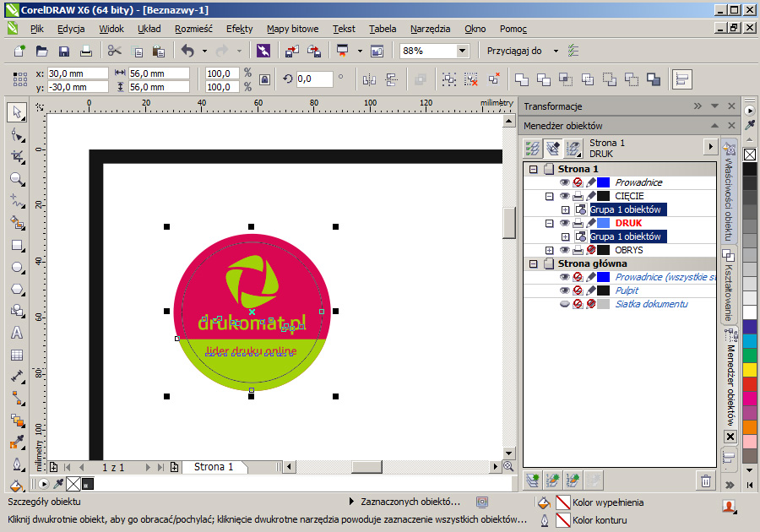Screen dimensions: 760x532
Task: Click the x position field showing 30,0 mm
Action: tap(78, 73)
